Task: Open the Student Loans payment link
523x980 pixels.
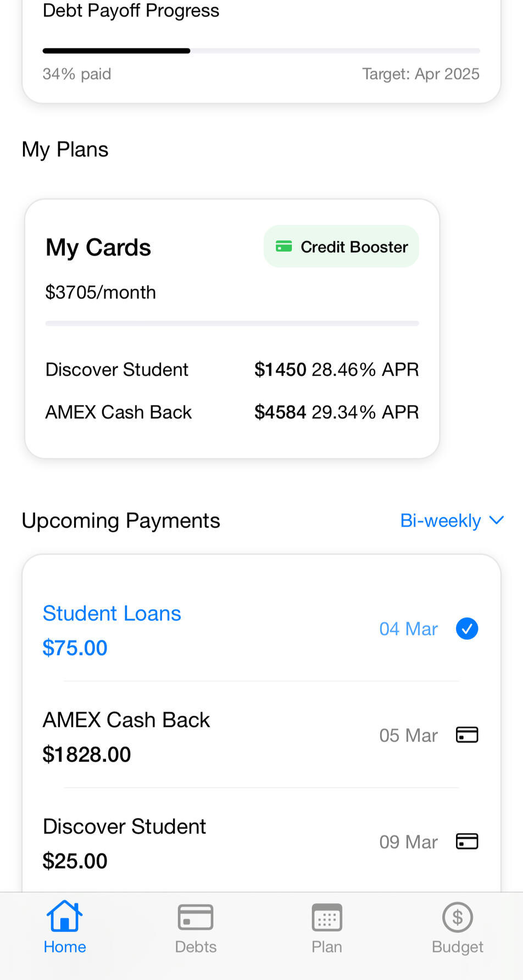Action: click(112, 613)
